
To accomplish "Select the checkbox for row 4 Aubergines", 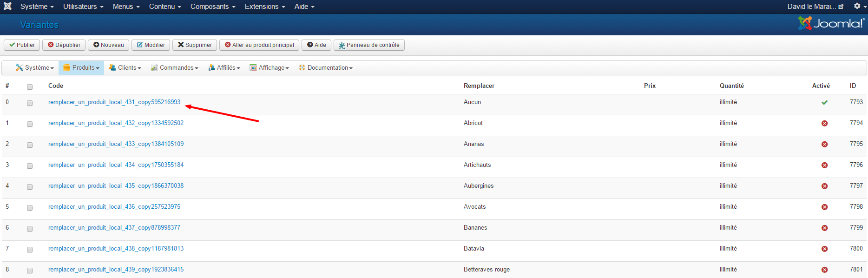I will (x=30, y=187).
